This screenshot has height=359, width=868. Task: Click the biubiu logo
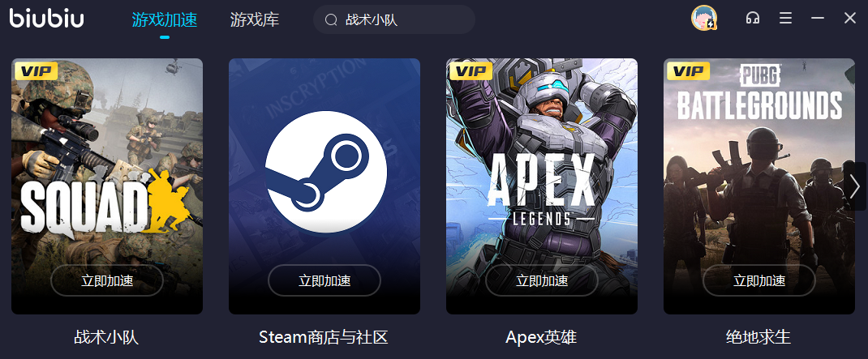pyautogui.click(x=46, y=19)
